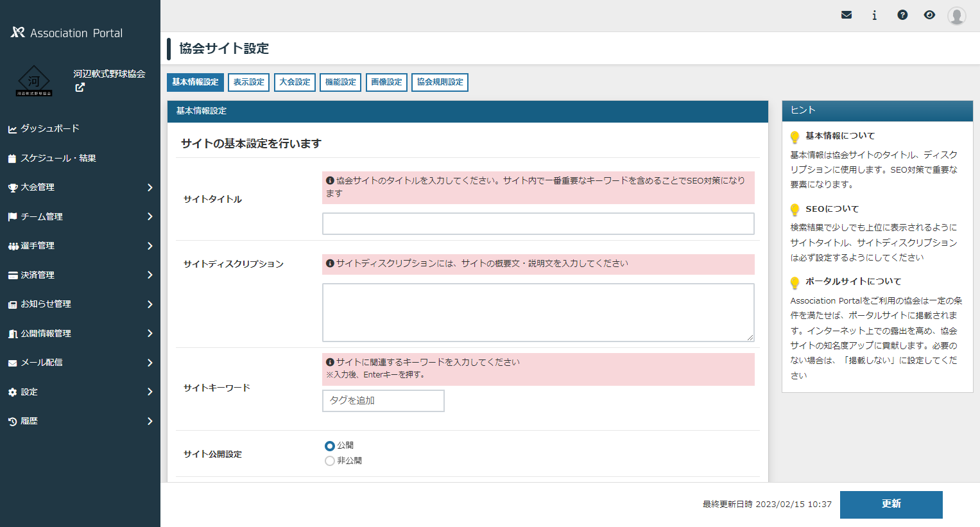This screenshot has height=527, width=980.
Task: Click the 更新 button
Action: (x=891, y=505)
